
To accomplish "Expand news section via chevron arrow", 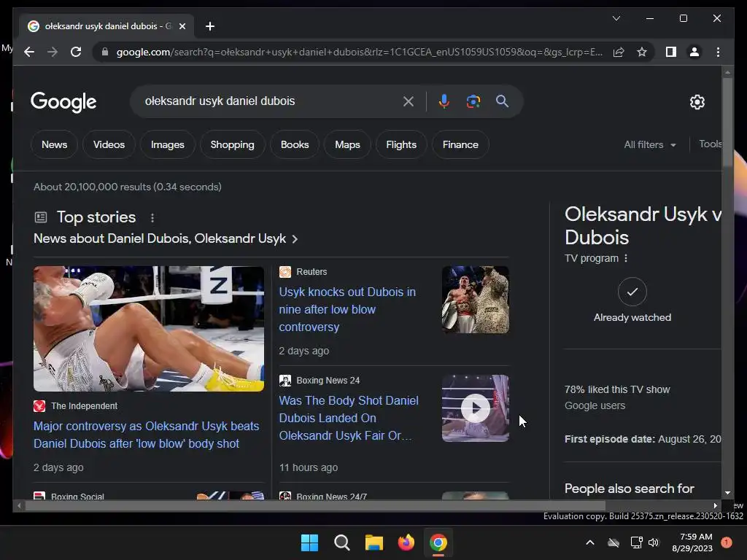I will coord(295,239).
